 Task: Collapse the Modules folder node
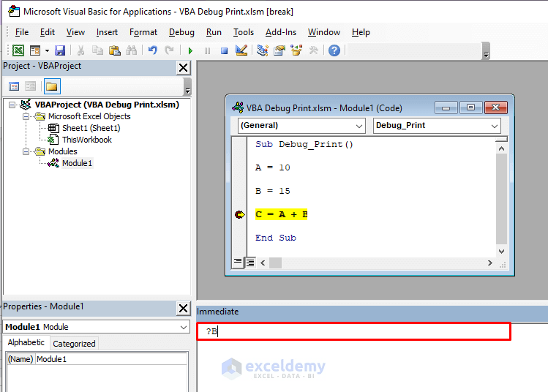pyautogui.click(x=26, y=151)
